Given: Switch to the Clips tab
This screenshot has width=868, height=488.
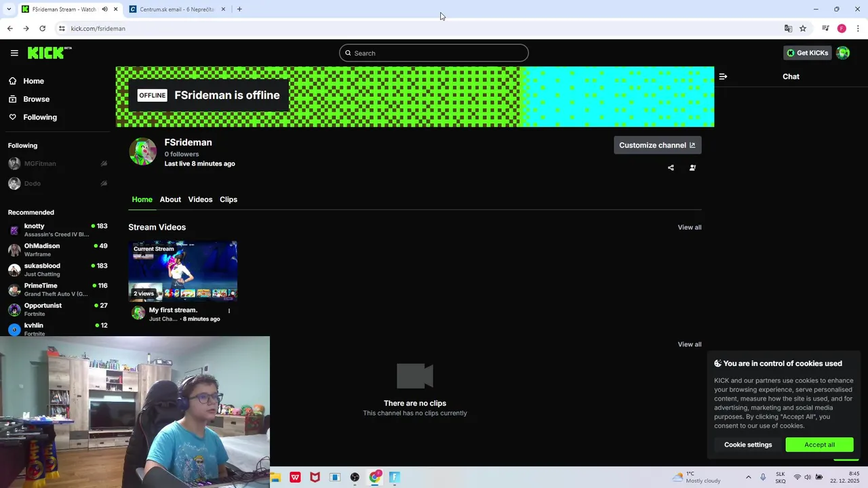Looking at the screenshot, I should pyautogui.click(x=229, y=199).
